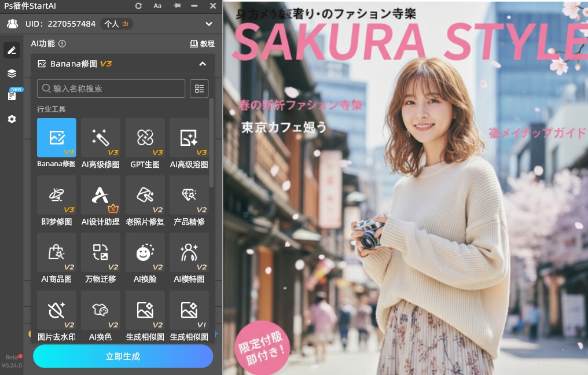
Task: Choose the AI高级溶图 tool
Action: 189,138
